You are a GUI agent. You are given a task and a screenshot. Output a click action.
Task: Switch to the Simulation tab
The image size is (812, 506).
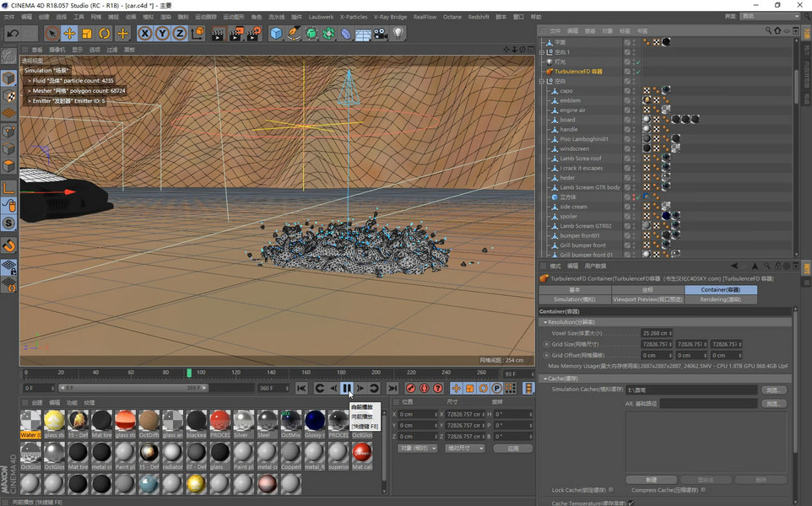coord(575,299)
